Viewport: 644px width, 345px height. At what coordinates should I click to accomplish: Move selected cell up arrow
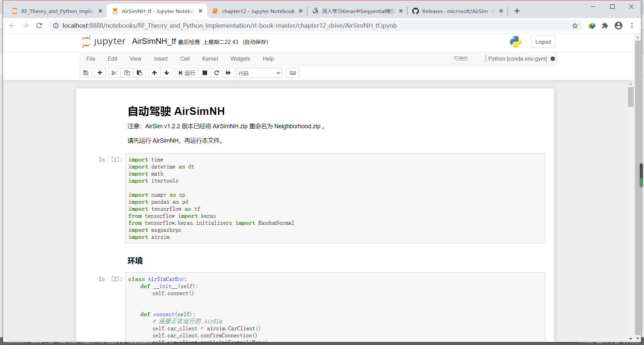tap(154, 73)
